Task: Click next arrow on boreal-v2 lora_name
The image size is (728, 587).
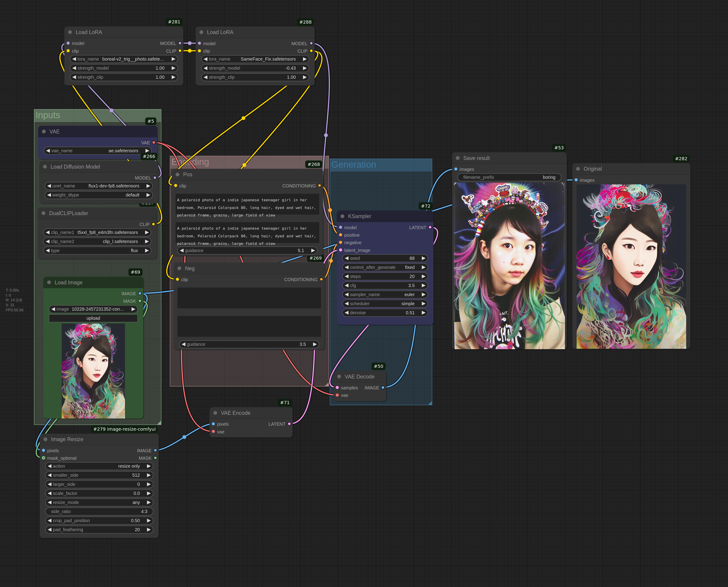Action: click(x=173, y=59)
